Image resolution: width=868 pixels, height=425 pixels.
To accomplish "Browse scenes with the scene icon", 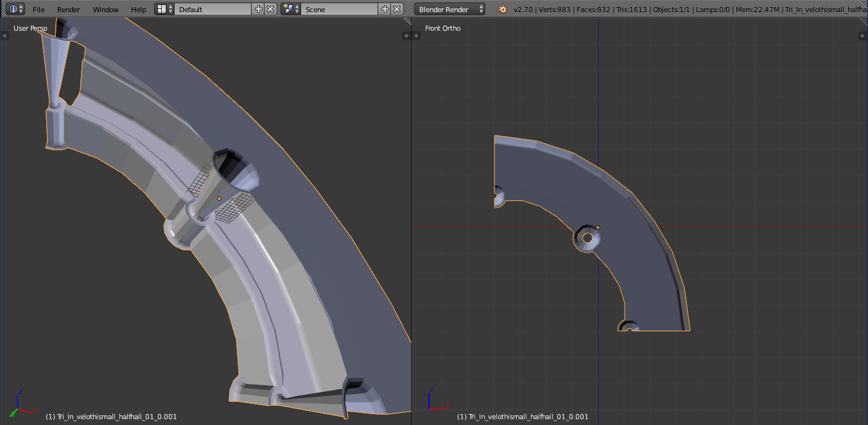I will [x=291, y=9].
